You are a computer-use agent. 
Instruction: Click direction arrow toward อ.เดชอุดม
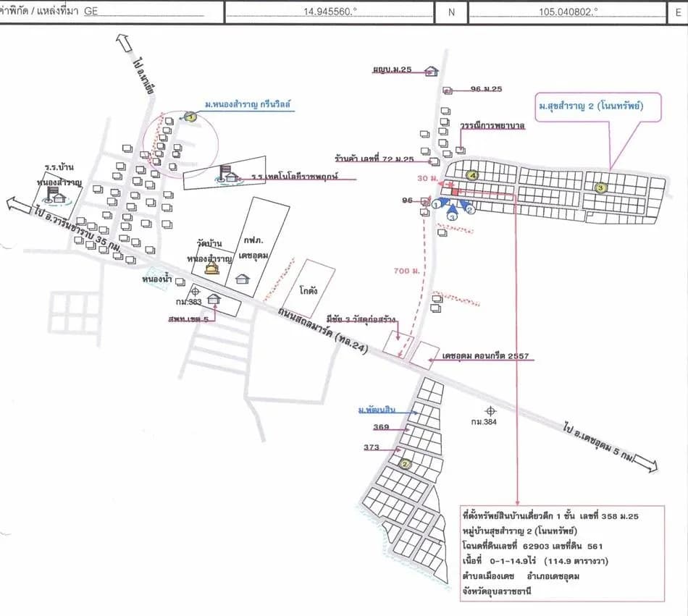coord(646,464)
